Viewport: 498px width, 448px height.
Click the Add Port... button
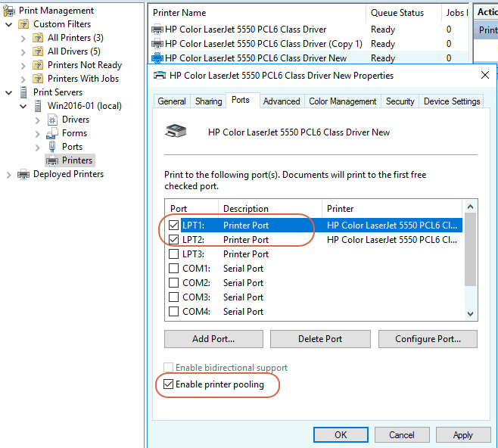click(x=213, y=339)
